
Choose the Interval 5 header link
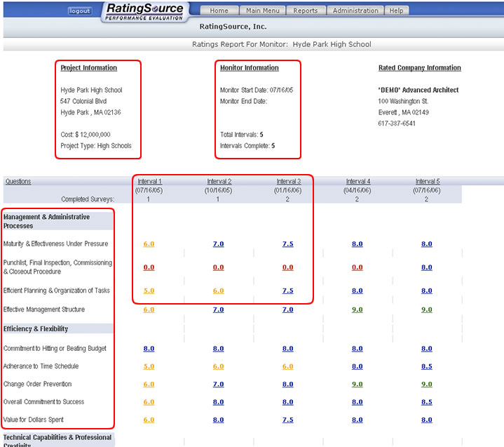click(427, 181)
